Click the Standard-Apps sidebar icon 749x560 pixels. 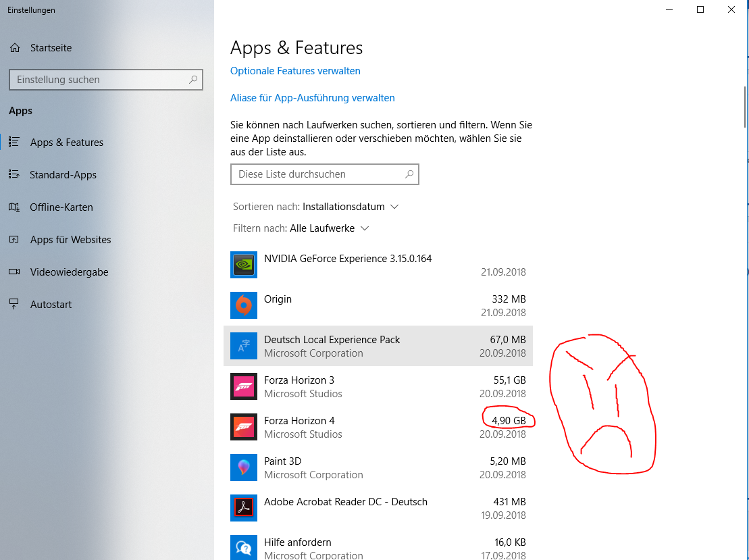pyautogui.click(x=14, y=174)
